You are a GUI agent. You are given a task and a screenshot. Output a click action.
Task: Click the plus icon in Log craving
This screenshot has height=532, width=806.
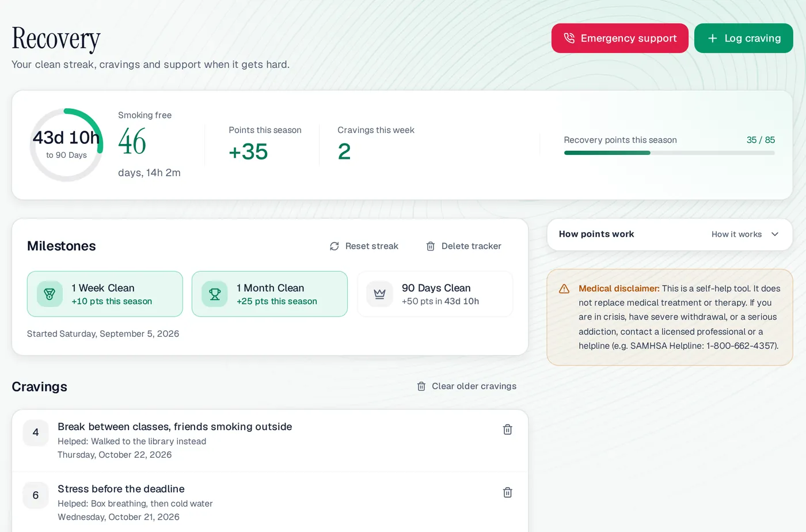coord(712,38)
